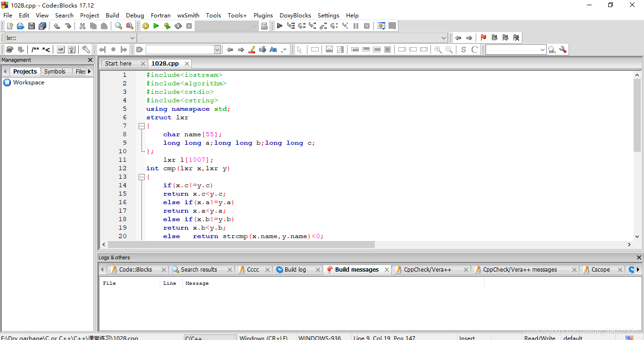Cut selection with the scissors icon

[83, 26]
